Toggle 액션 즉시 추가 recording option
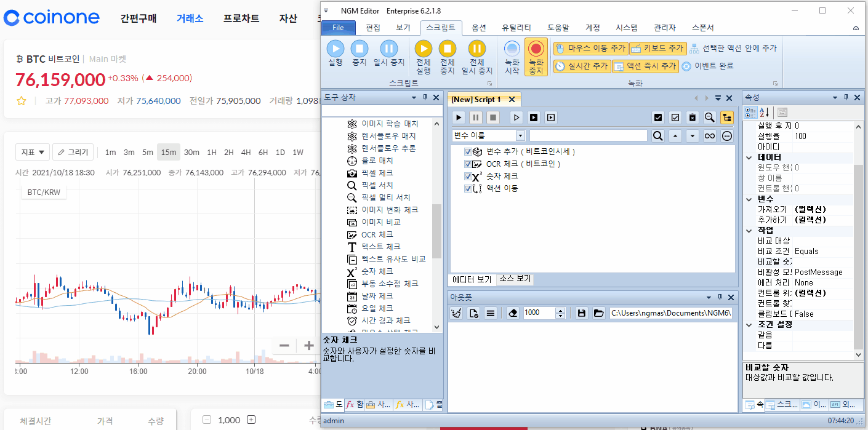Viewport: 868px width, 430px height. coord(645,66)
